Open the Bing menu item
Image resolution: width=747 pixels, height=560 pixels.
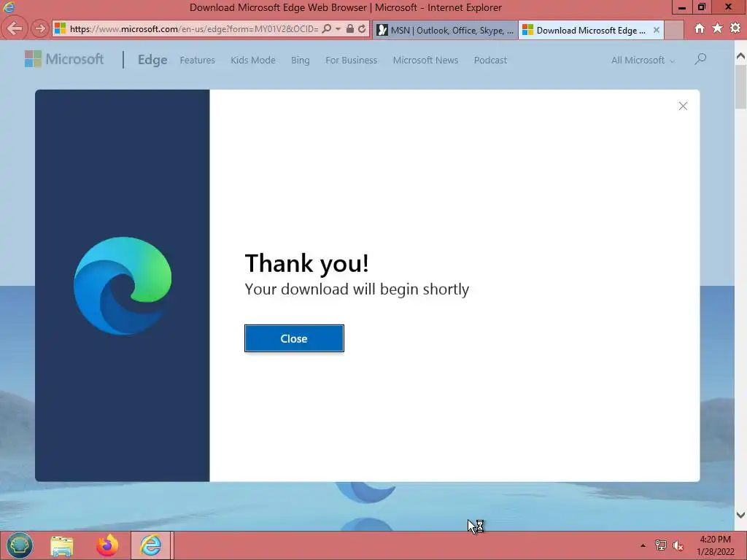(300, 61)
